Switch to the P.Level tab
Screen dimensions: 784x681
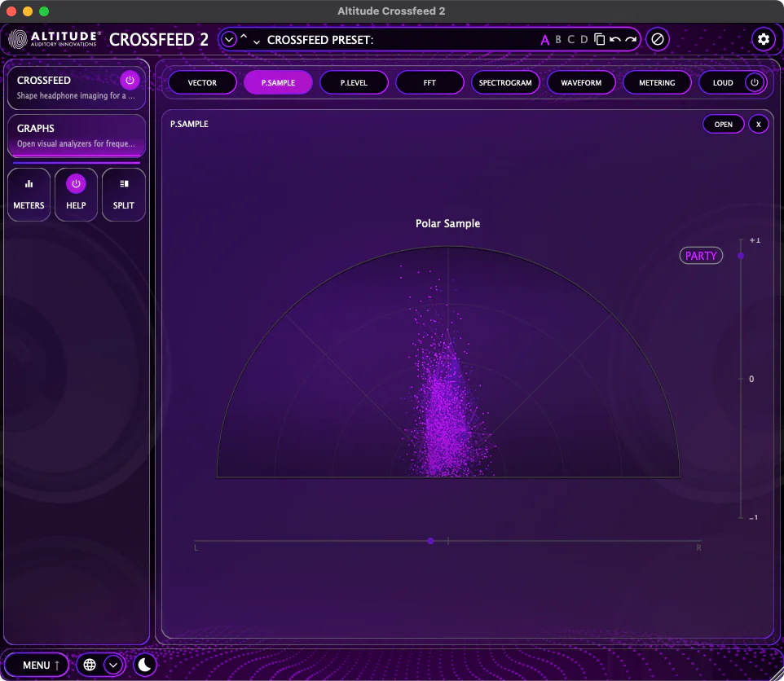pyautogui.click(x=354, y=82)
